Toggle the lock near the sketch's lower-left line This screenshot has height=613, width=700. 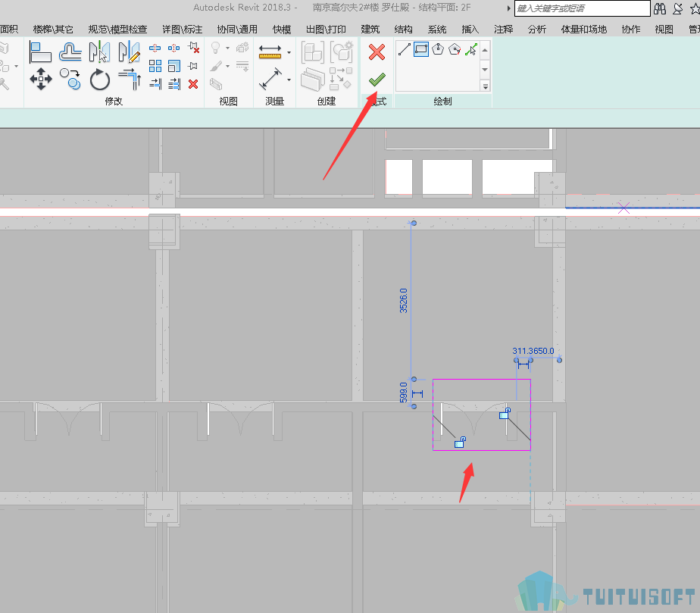tap(461, 443)
